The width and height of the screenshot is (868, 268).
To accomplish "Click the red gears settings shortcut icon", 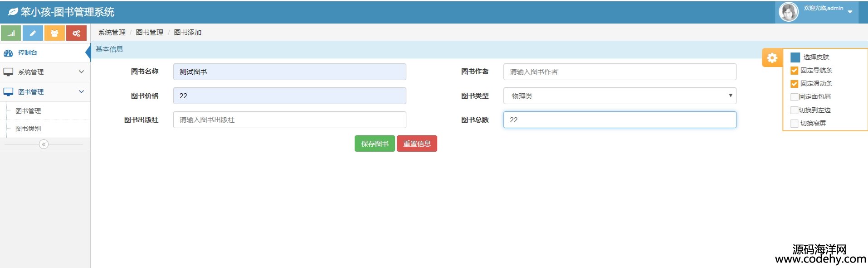I will pos(76,33).
